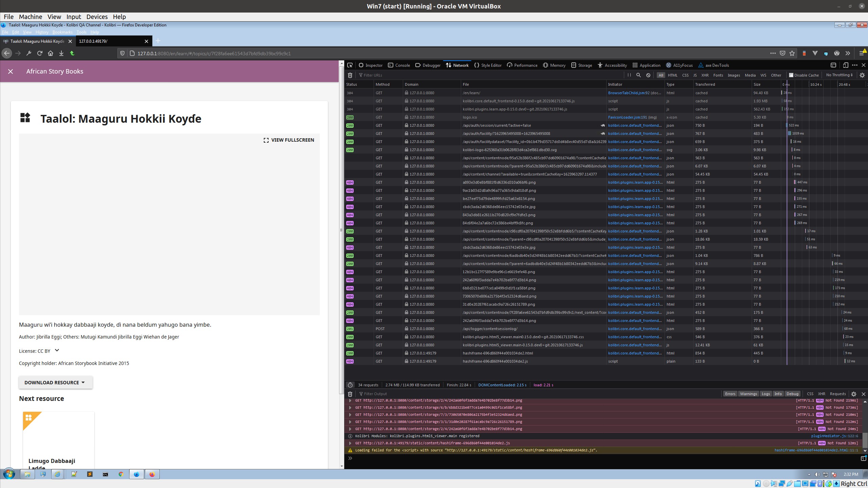Open the page actions three-dot menu in URL bar
Image resolution: width=868 pixels, height=488 pixels.
(x=773, y=53)
